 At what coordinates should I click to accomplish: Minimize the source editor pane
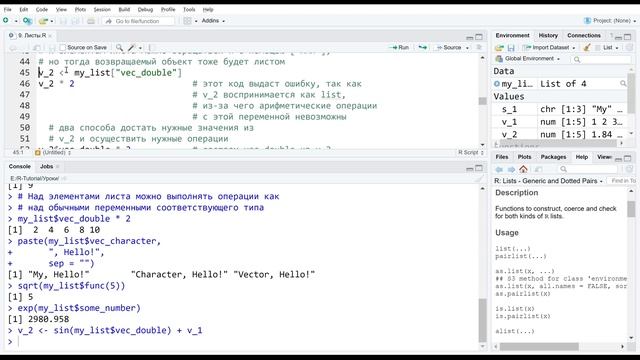point(470,37)
